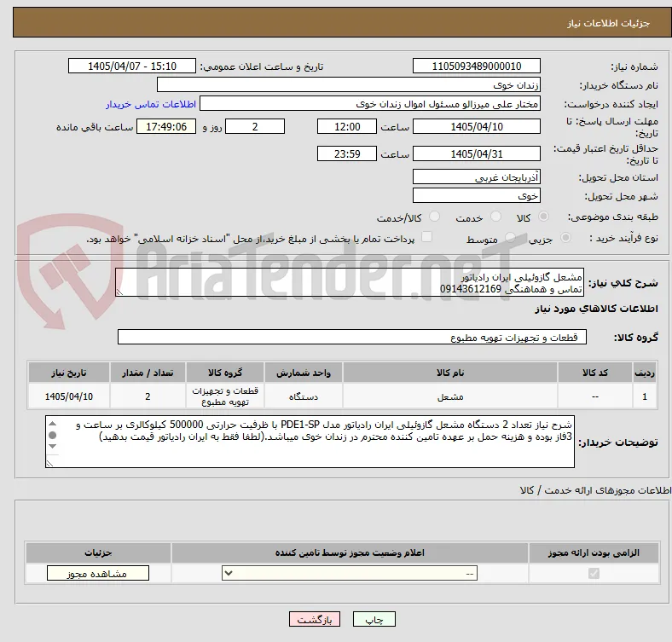This screenshot has height=642, width=672.
Task: Toggle Islamic treasury bonds payment checkbox
Action: (426, 236)
